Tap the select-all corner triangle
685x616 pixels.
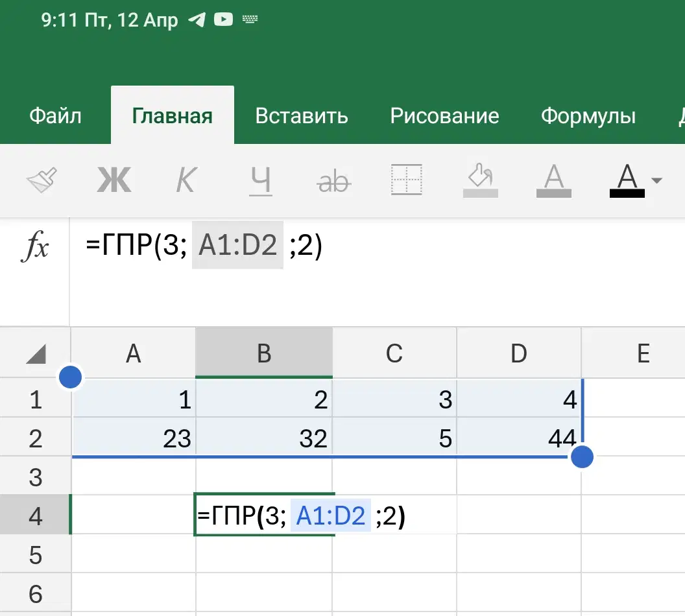pyautogui.click(x=36, y=353)
